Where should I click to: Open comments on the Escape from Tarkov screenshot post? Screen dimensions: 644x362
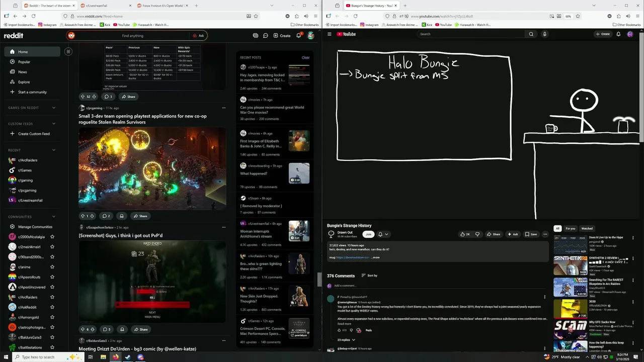(106, 330)
